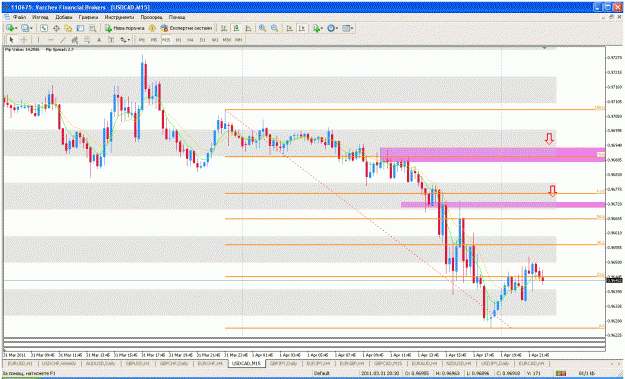The width and height of the screenshot is (625, 379).
Task: Select the horizontal line drawing tool
Action: point(51,40)
